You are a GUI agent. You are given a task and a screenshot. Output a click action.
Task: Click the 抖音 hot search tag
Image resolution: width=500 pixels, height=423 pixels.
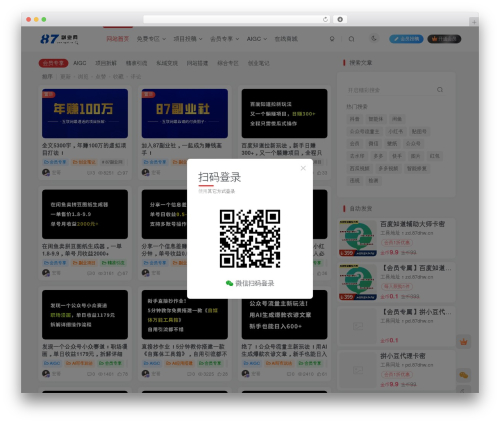pyautogui.click(x=355, y=119)
